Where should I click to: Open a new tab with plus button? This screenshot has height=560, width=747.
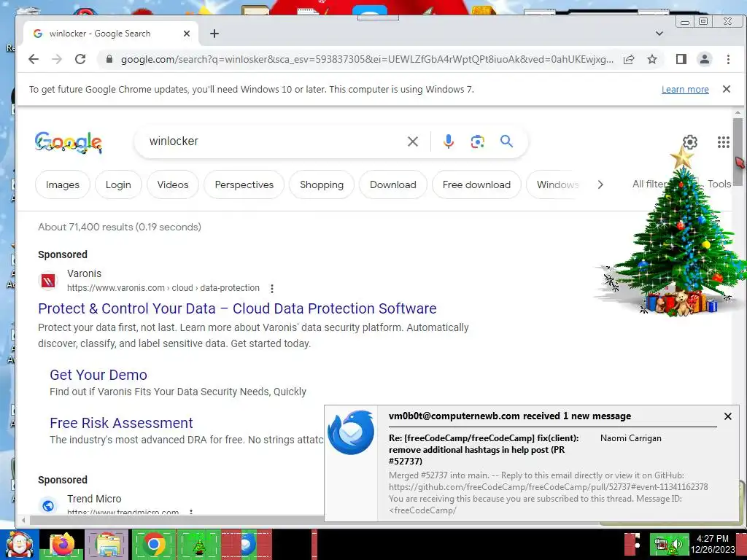coord(214,34)
